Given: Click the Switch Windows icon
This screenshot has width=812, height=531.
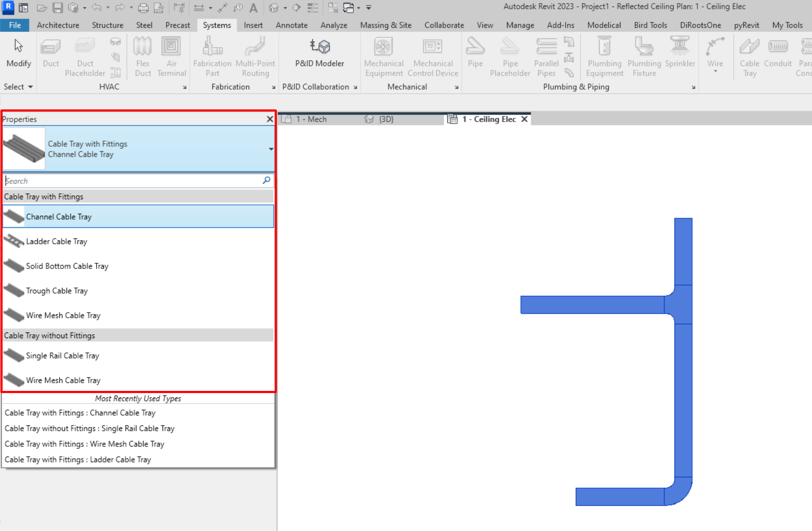Looking at the screenshot, I should click(348, 8).
